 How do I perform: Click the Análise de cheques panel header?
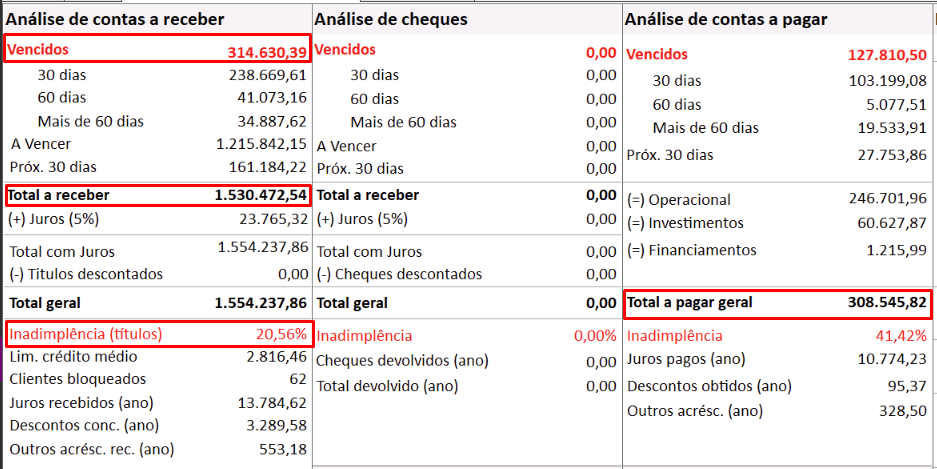[391, 19]
